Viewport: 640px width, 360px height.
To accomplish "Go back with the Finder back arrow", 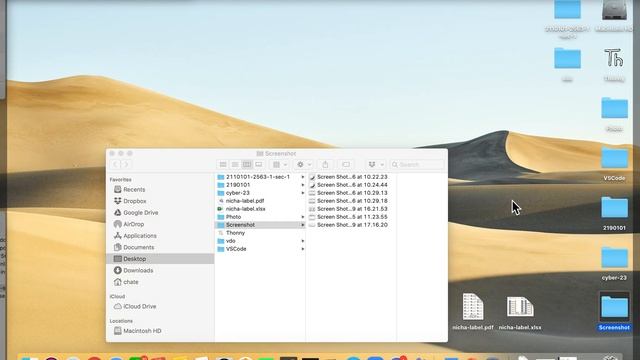I will [115, 164].
